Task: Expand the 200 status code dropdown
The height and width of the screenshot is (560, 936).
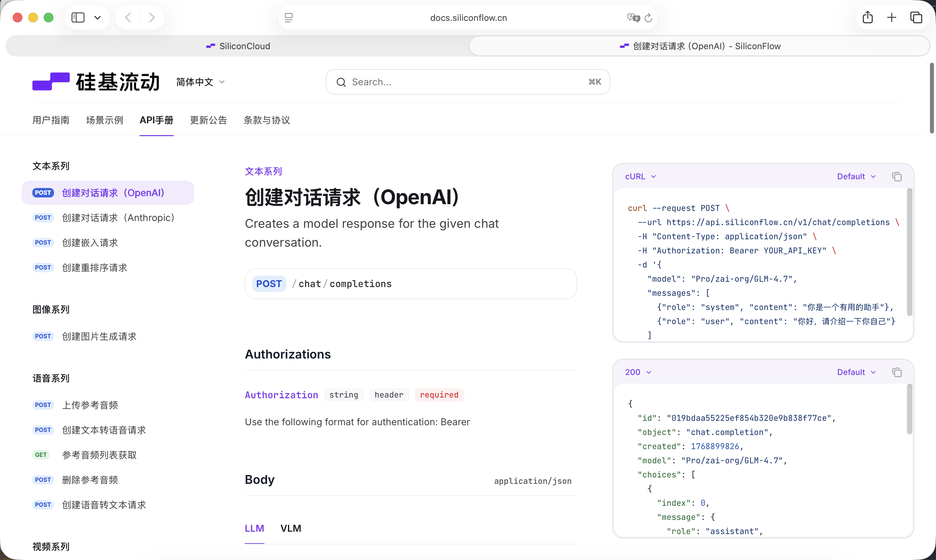Action: click(x=638, y=372)
